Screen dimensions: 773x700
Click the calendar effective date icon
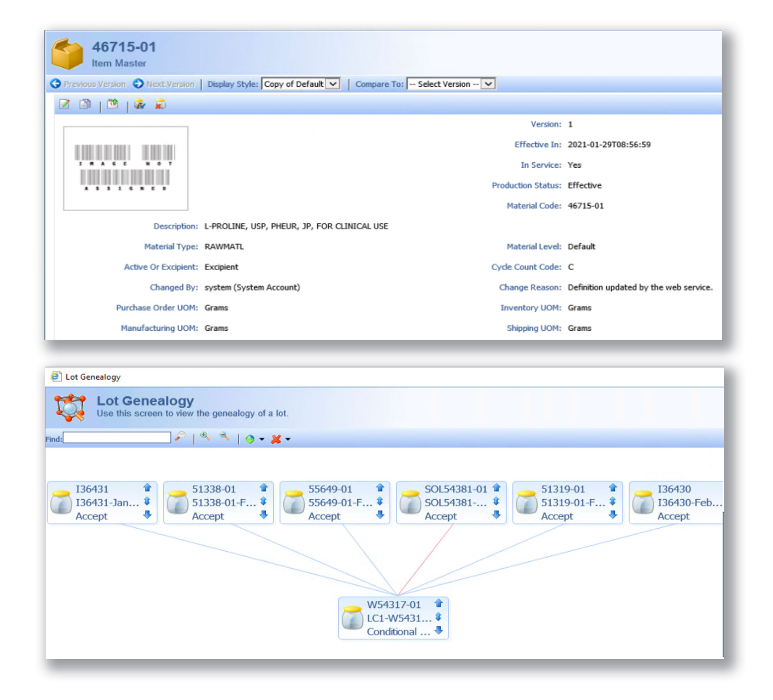tap(113, 104)
